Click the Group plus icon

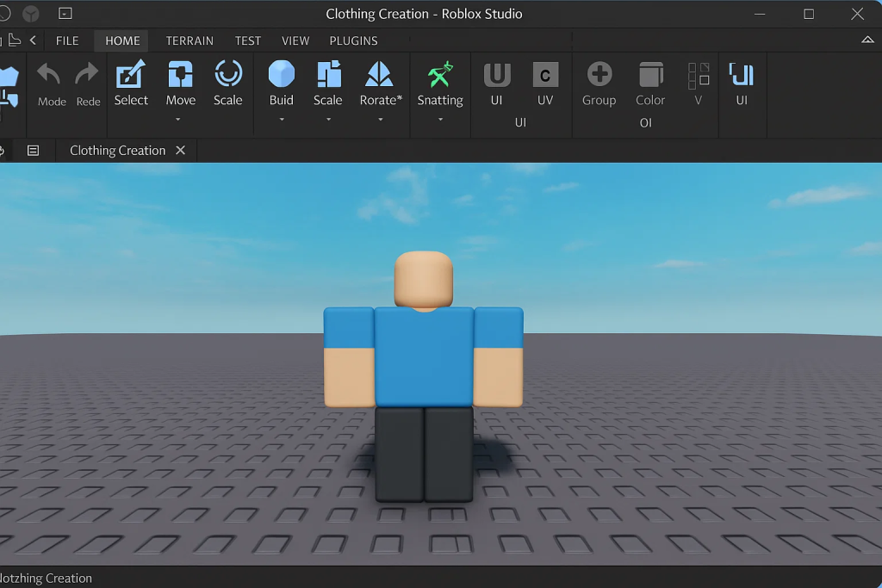[599, 74]
